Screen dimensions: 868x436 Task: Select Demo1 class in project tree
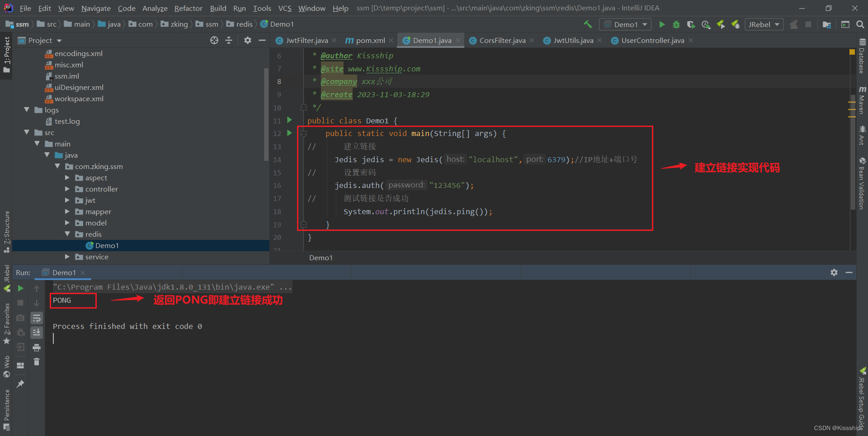tap(107, 245)
